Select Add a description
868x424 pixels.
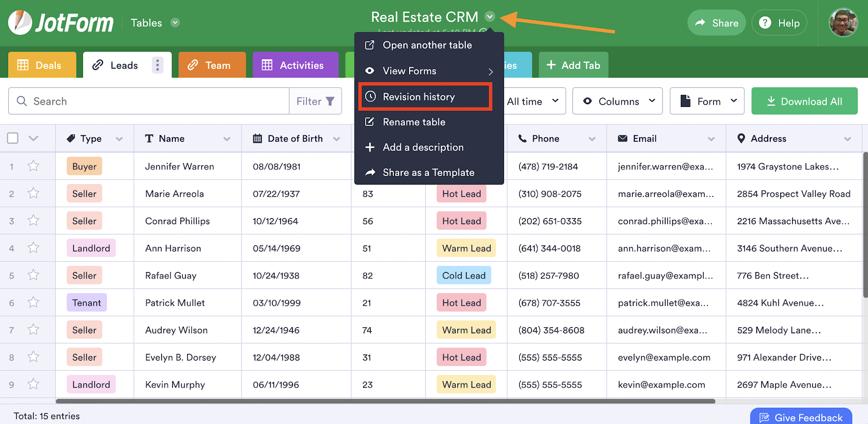tap(429, 147)
